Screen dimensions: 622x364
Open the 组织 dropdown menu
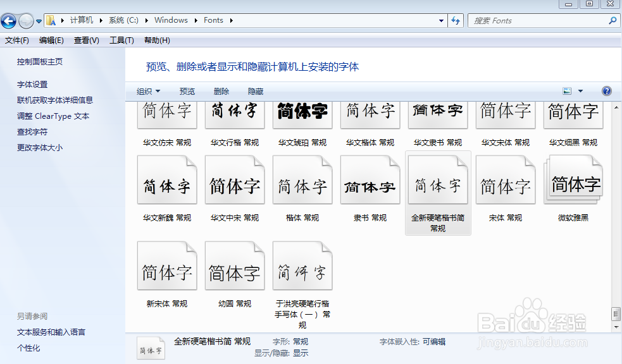pos(148,90)
